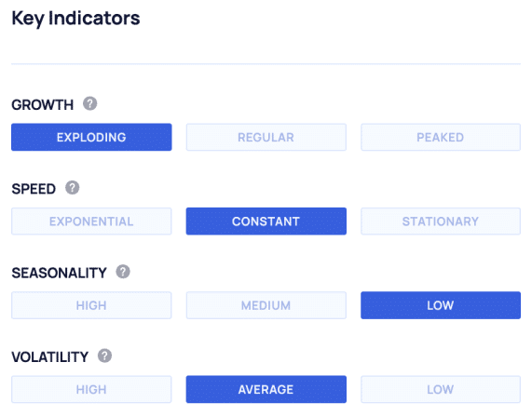Click the VOLATILITY section label
Viewport: 532px width, 416px height.
click(50, 357)
